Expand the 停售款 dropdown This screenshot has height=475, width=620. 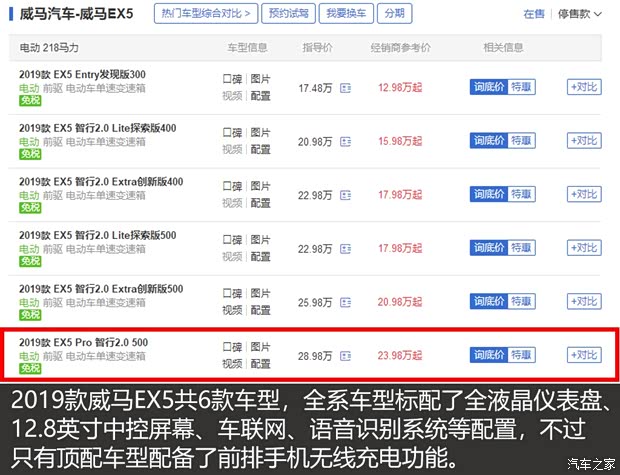point(580,15)
